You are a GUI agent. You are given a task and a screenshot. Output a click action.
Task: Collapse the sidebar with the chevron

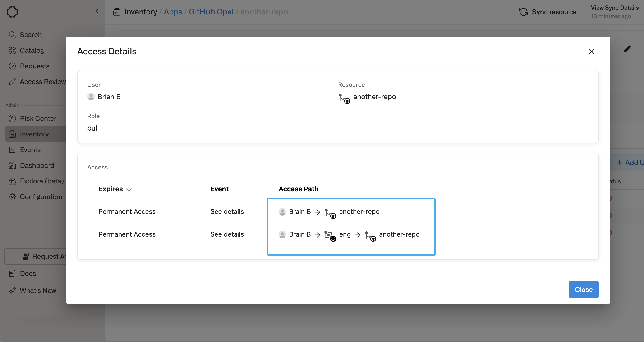click(x=97, y=11)
